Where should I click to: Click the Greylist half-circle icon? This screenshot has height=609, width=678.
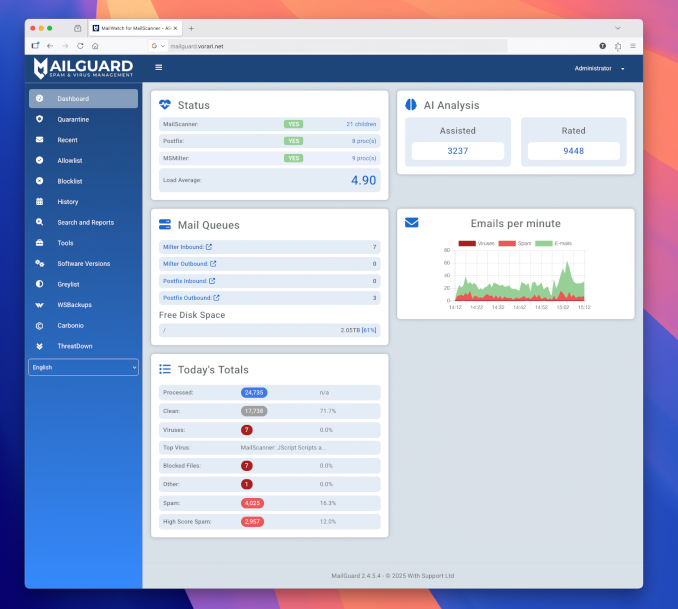click(x=39, y=284)
